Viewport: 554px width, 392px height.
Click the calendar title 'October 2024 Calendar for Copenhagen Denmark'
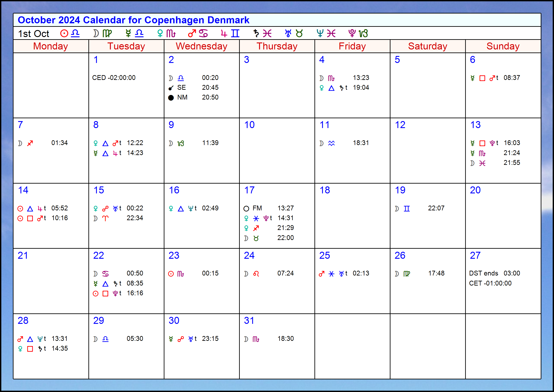(x=133, y=20)
